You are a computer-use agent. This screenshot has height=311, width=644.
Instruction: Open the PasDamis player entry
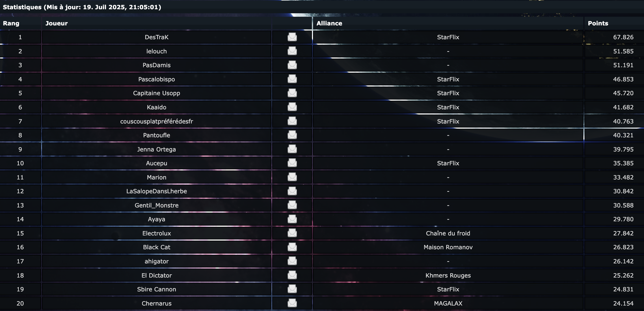[x=157, y=65]
